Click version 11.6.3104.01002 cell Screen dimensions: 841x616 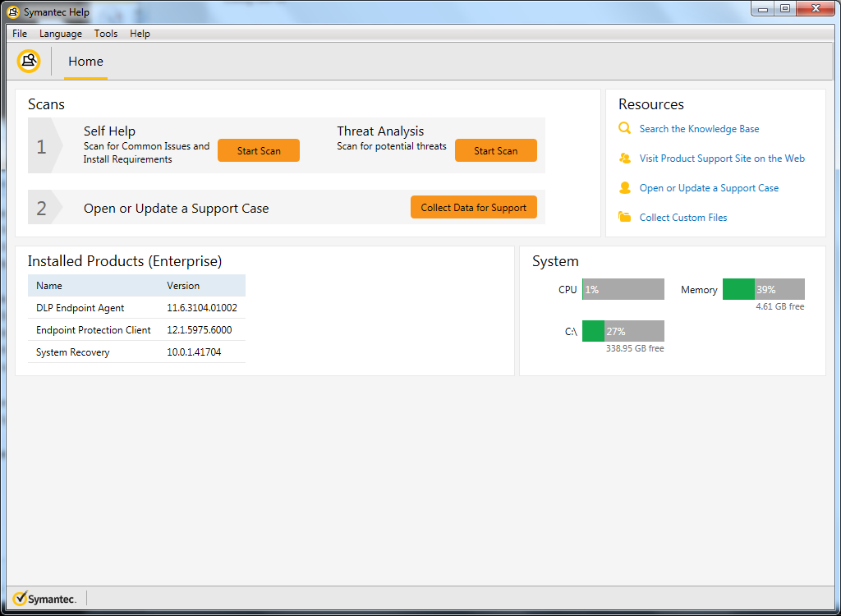pos(202,307)
